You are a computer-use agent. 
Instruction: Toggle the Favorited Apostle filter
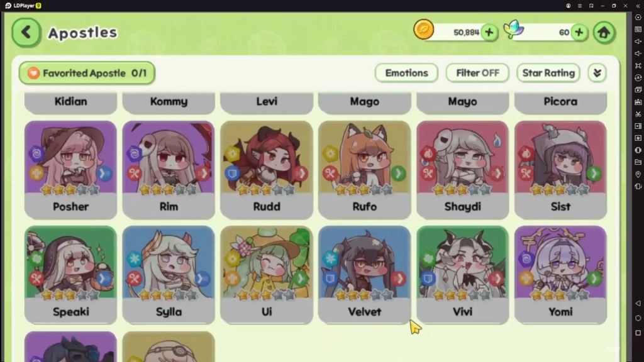[87, 73]
